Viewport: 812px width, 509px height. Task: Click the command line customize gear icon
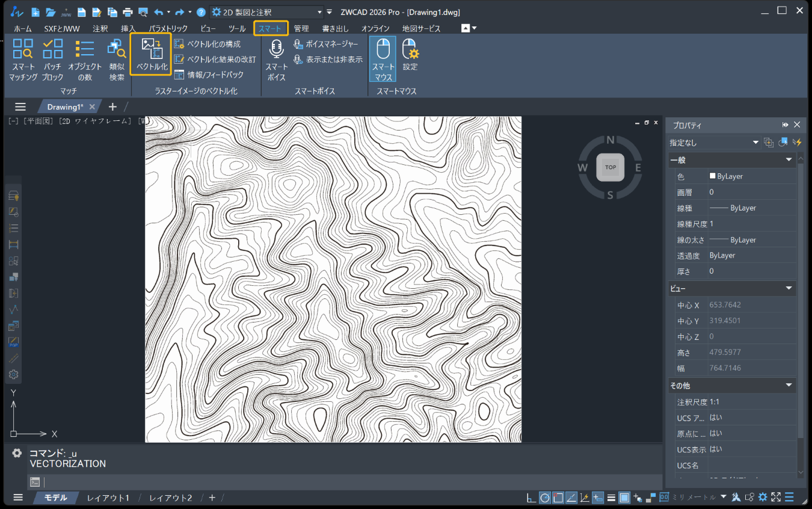pyautogui.click(x=17, y=453)
